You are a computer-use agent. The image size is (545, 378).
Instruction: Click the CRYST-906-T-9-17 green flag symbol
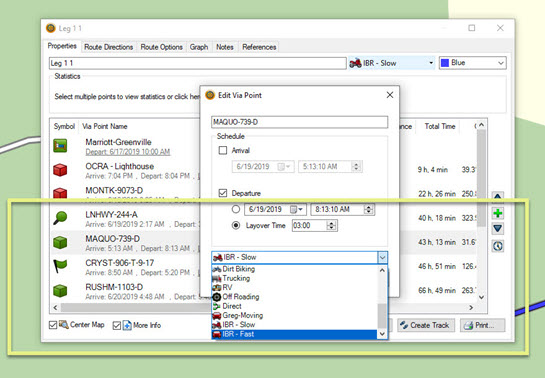60,266
